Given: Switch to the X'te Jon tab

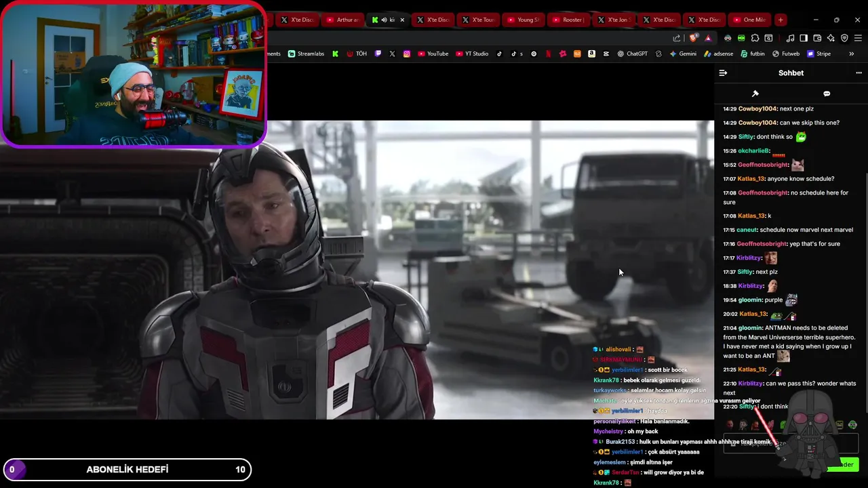Looking at the screenshot, I should coord(613,20).
